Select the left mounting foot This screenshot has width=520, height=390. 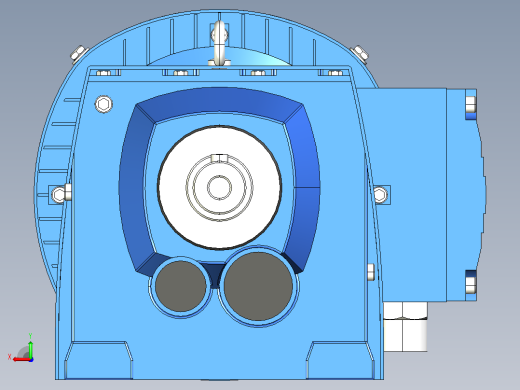point(99,360)
